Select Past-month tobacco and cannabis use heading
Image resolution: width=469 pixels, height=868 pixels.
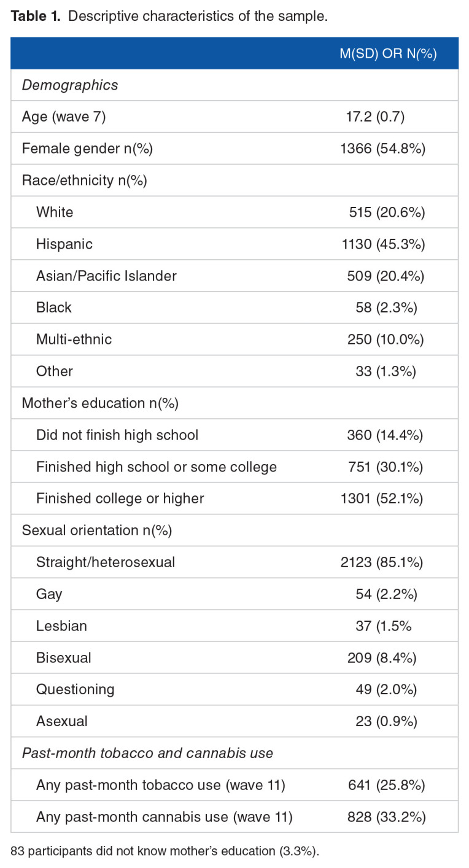pyautogui.click(x=147, y=753)
